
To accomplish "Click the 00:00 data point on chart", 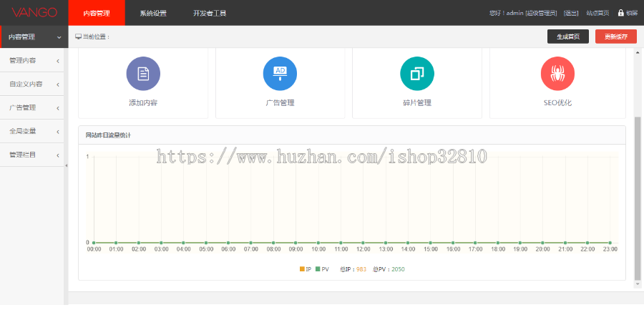I will 94,243.
